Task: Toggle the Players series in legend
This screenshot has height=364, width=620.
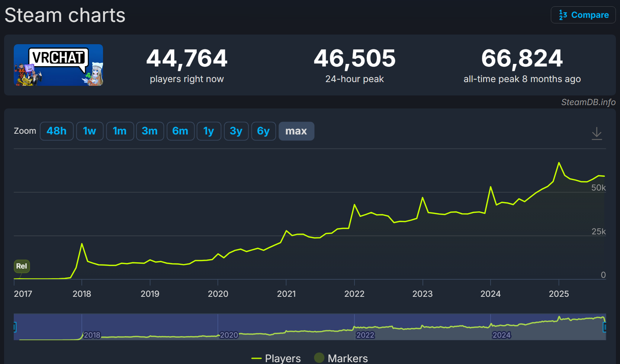Action: coord(276,358)
